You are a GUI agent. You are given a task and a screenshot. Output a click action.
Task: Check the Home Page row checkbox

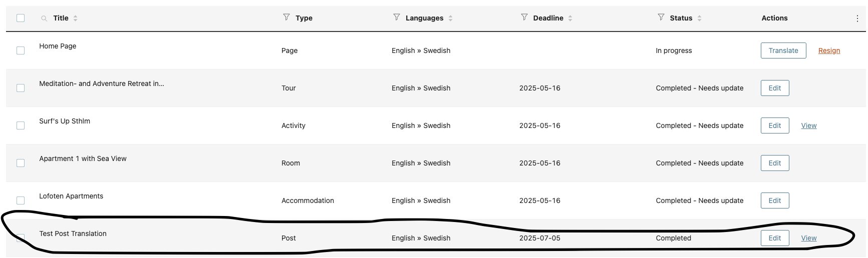point(21,50)
